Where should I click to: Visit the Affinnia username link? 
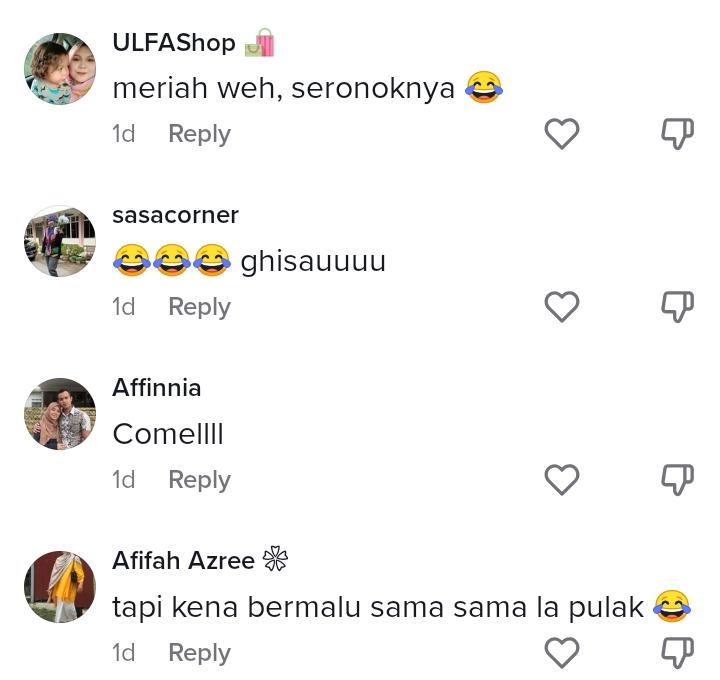(157, 388)
